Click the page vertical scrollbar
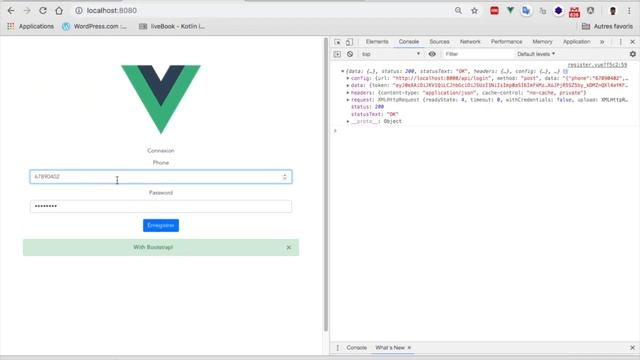Image resolution: width=640 pixels, height=360 pixels. [x=326, y=184]
